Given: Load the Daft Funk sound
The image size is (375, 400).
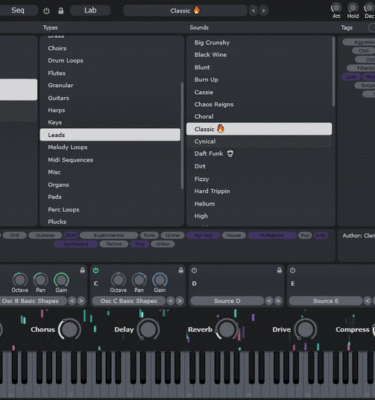Looking at the screenshot, I should pos(259,154).
